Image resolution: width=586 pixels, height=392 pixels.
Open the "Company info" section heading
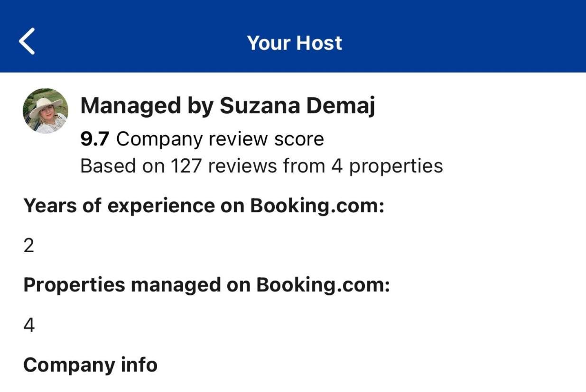(90, 365)
